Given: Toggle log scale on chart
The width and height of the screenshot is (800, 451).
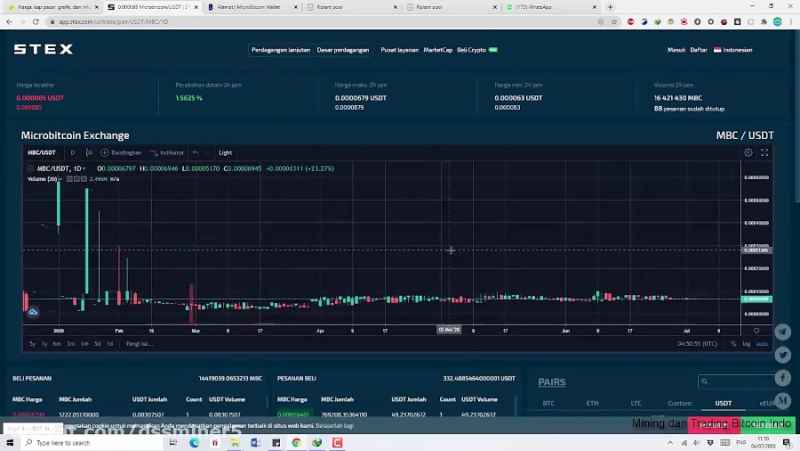Looking at the screenshot, I should point(746,344).
